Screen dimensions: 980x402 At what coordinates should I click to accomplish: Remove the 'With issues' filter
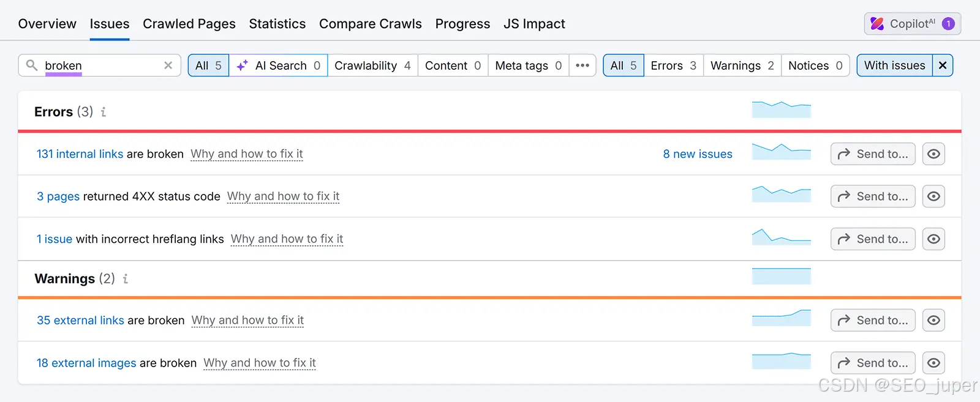(943, 65)
